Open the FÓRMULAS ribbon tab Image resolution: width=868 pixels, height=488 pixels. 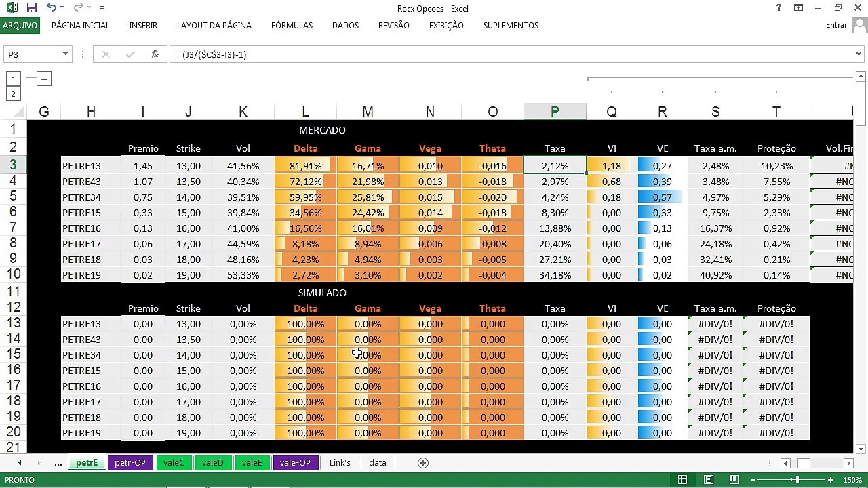pos(292,25)
